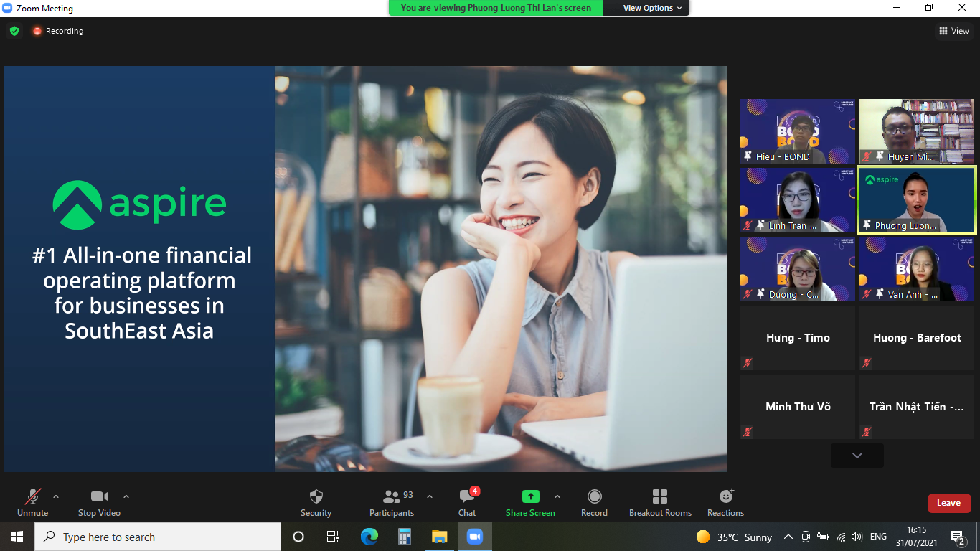This screenshot has height=551, width=980.
Task: Click the Meet Now camera tray icon
Action: (x=806, y=537)
